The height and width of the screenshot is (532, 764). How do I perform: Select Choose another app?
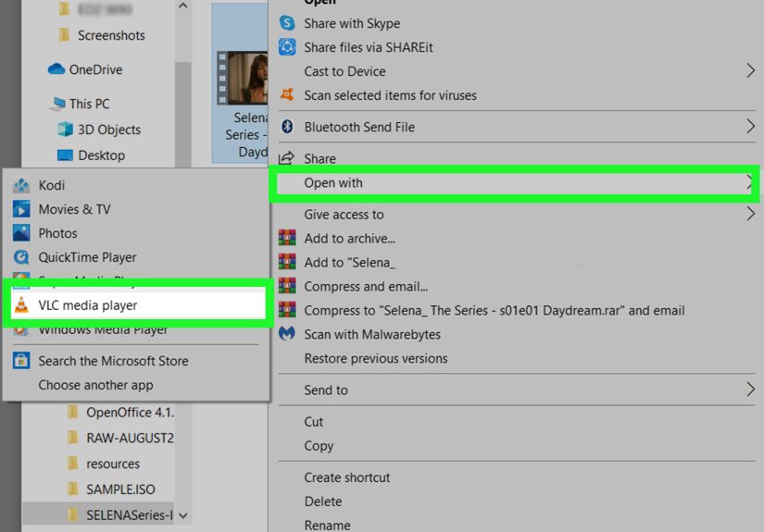click(136, 385)
